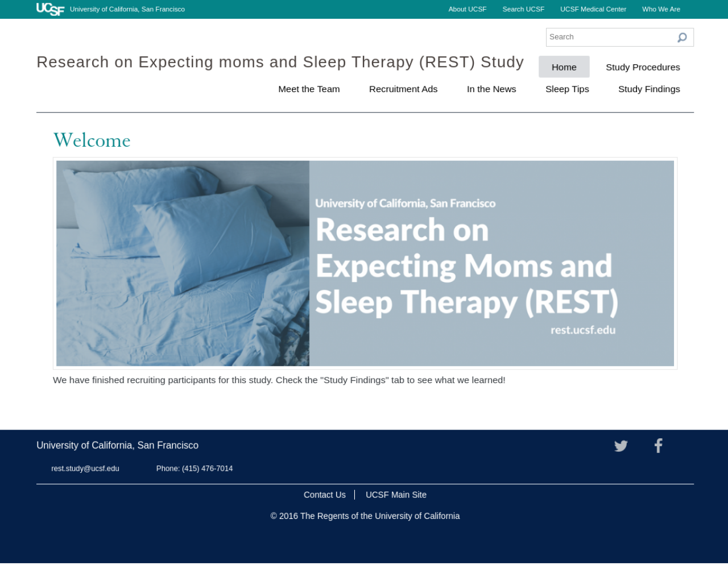Screen dimensions: 728x582
Task: Go to Recruitment Ads page
Action: click(x=403, y=89)
